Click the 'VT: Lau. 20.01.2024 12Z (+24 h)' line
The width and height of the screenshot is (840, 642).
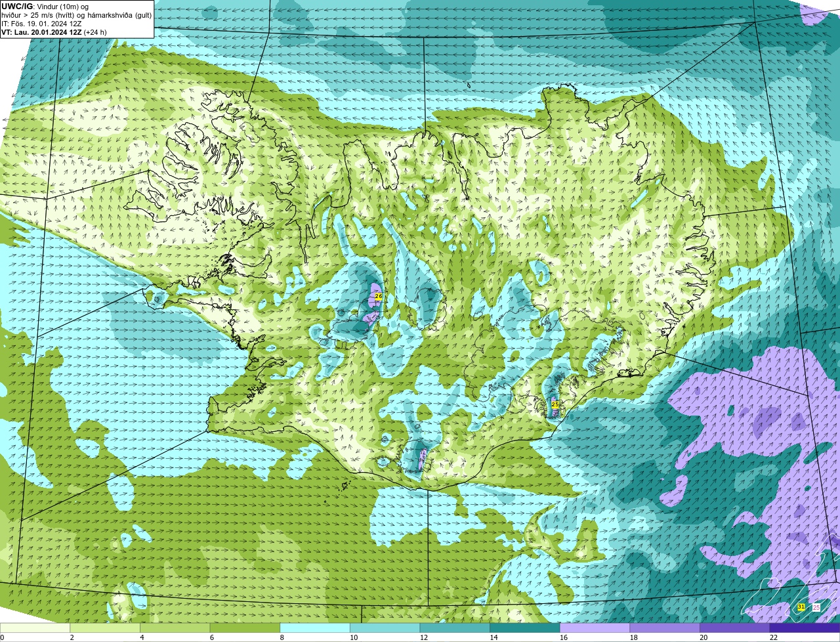tap(54, 32)
